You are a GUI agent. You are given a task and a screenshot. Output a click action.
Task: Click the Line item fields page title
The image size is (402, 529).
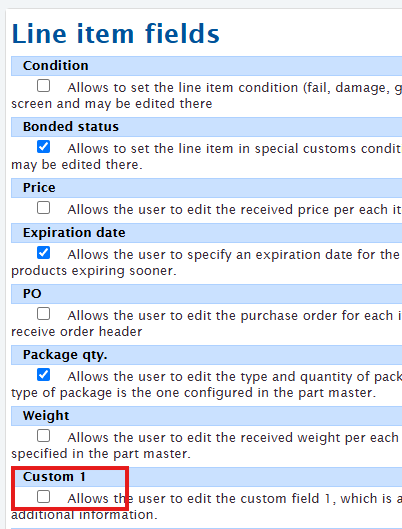coord(115,34)
